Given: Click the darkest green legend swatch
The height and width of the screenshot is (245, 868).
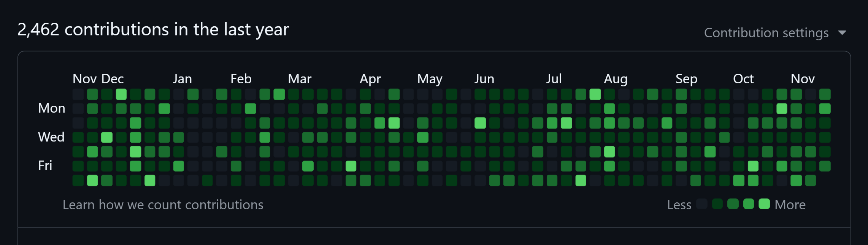Looking at the screenshot, I should 717,204.
